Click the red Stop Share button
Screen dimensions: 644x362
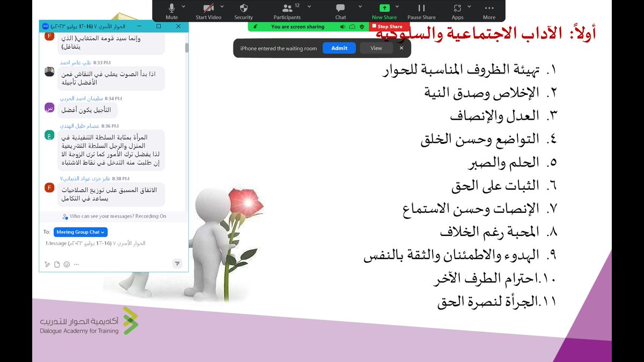click(390, 26)
